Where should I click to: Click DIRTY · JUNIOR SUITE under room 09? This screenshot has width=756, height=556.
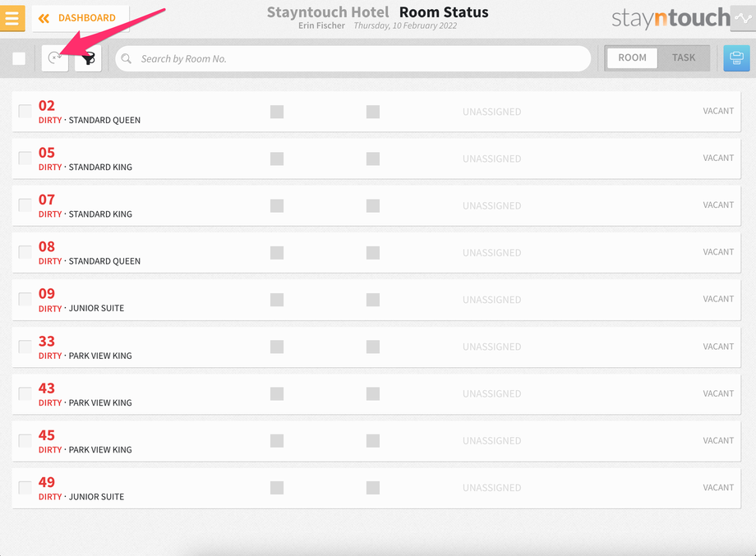(81, 308)
